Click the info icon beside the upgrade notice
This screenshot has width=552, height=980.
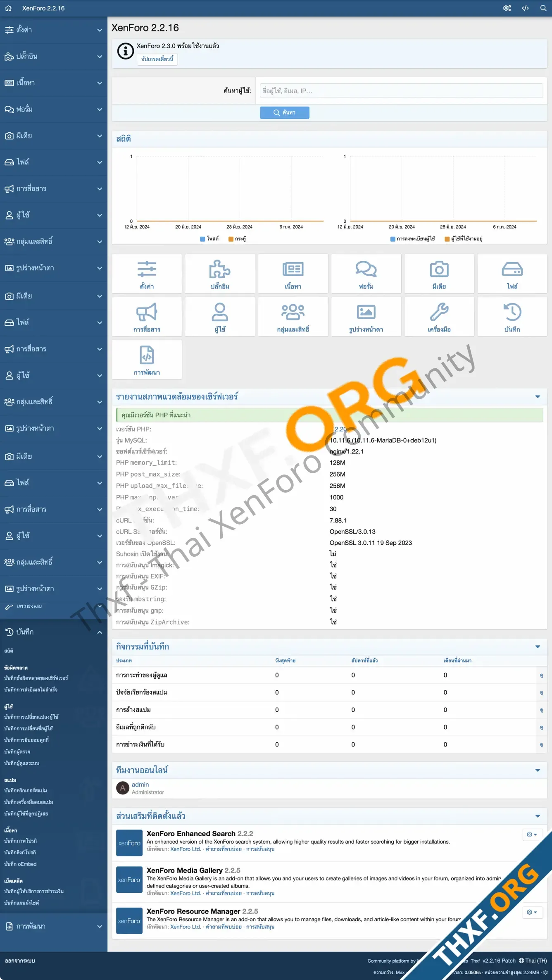pyautogui.click(x=125, y=51)
